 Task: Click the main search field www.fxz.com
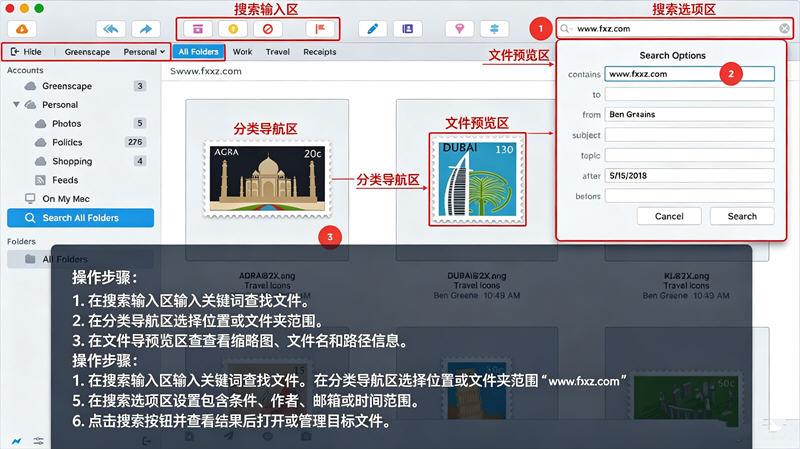point(673,29)
